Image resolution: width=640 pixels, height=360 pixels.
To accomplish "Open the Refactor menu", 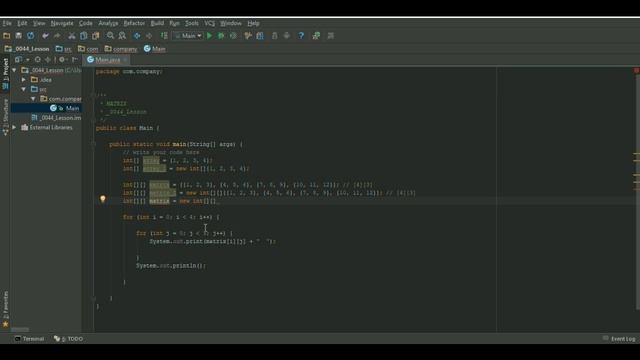I will [134, 23].
